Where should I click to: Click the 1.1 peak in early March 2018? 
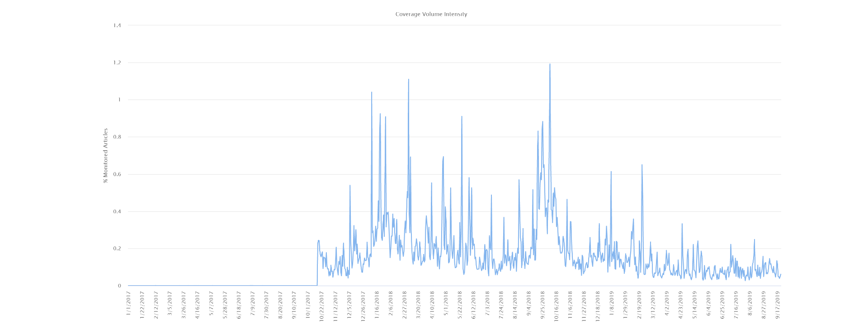click(409, 80)
